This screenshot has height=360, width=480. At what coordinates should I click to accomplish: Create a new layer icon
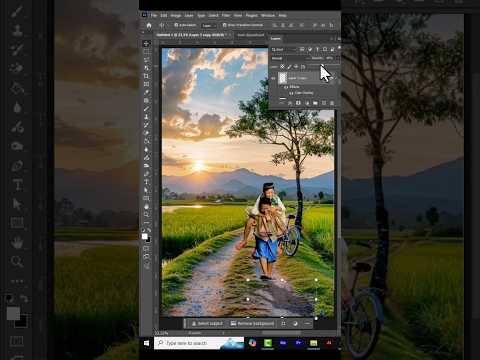324,103
